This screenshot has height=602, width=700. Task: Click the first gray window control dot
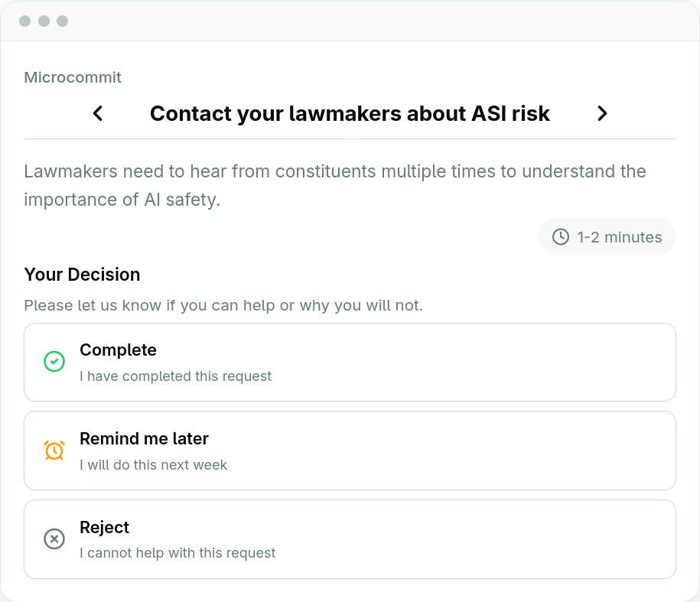pos(25,21)
